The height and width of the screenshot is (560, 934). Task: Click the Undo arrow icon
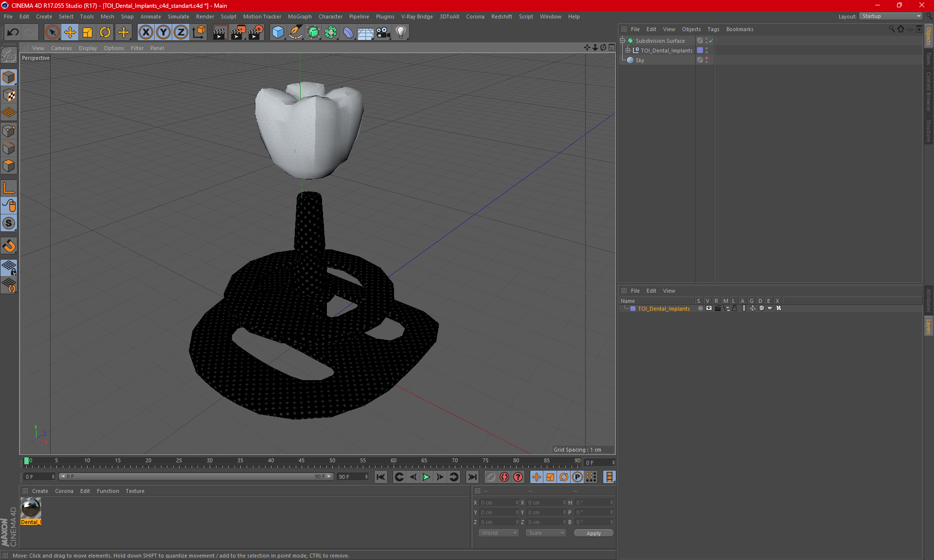[x=13, y=33]
